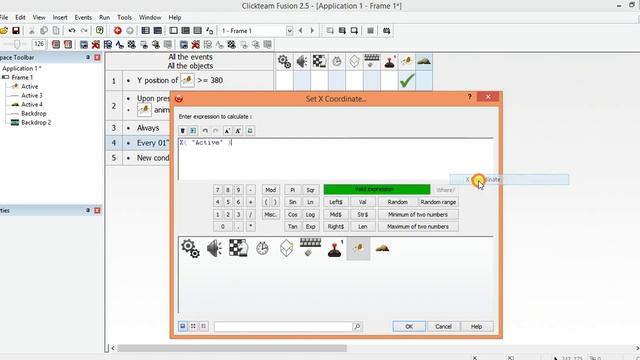Screen dimensions: 640x360
Task: Click the object search input field
Action: pos(283,327)
